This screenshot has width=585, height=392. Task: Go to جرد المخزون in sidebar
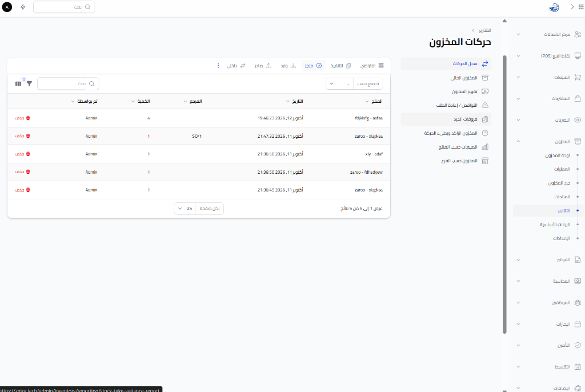[559, 183]
